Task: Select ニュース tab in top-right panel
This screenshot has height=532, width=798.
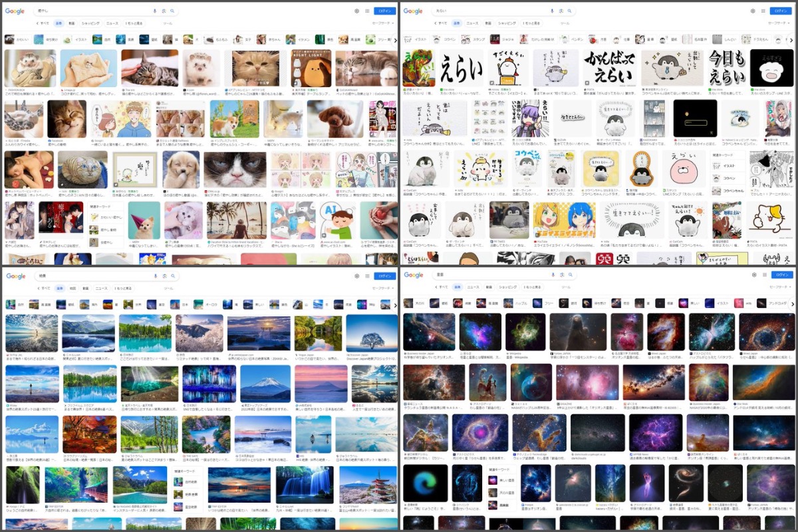Action: click(472, 23)
